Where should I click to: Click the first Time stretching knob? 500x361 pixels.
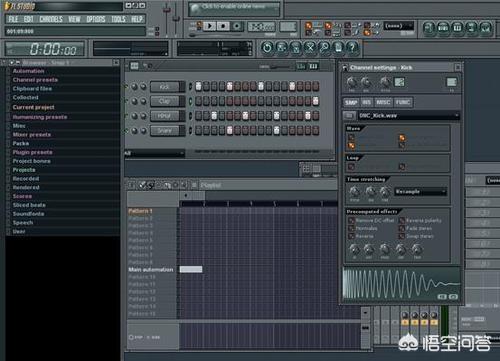354,191
